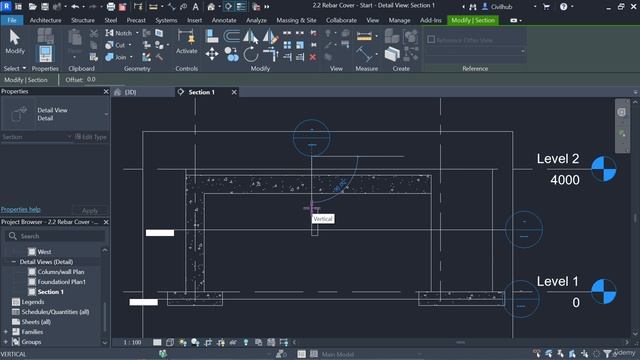Viewport: 640px width, 360px height.
Task: Switch to the (3D) view tab
Action: pyautogui.click(x=131, y=92)
